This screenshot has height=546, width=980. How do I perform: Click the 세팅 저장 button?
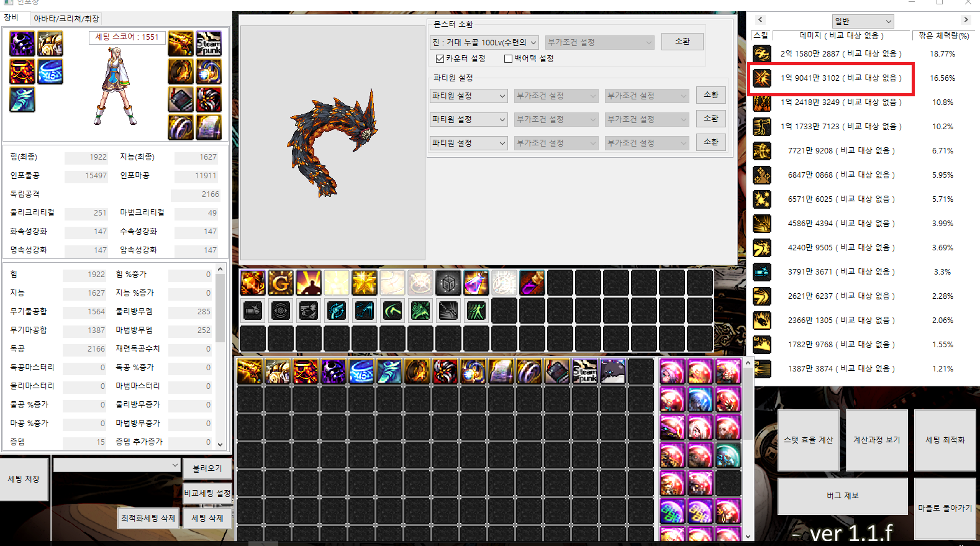[x=24, y=479]
